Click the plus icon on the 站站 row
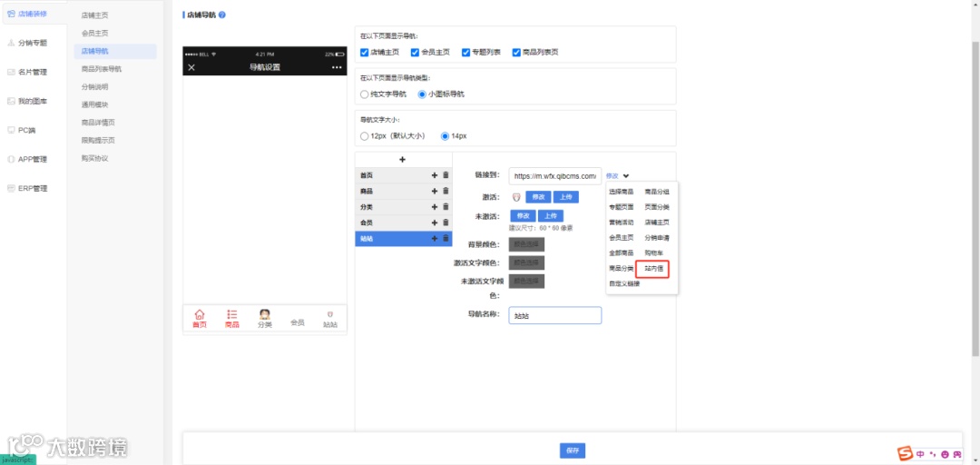 point(435,239)
